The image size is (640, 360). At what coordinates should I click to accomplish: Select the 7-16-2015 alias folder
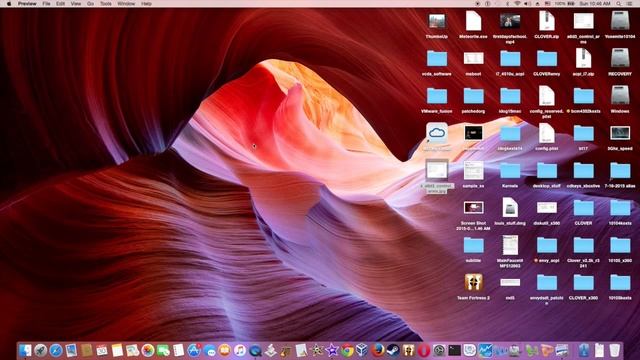(x=620, y=171)
